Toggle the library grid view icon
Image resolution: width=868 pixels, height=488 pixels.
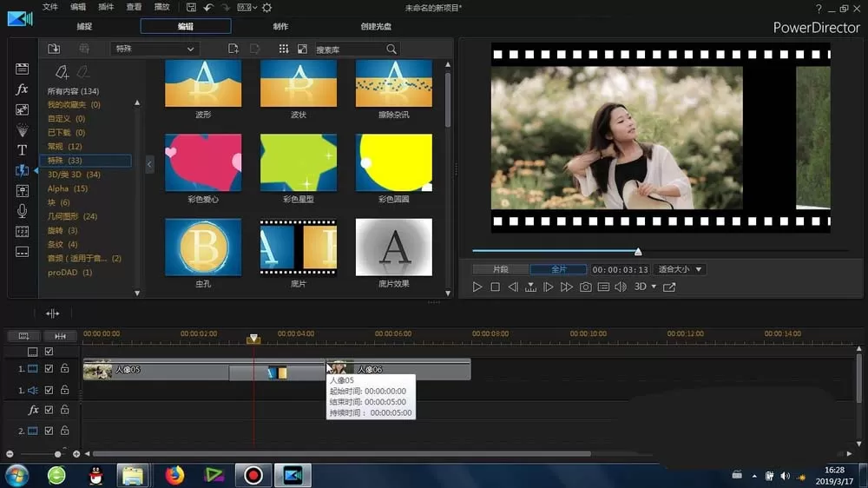pos(284,49)
